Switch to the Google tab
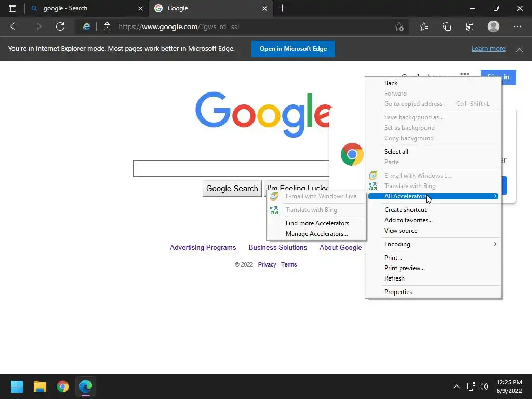Screen dimensions: 532x399 click(x=210, y=8)
